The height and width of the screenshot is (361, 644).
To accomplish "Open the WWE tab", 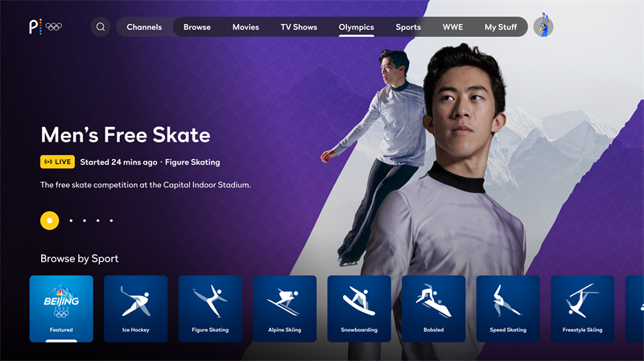I will click(452, 27).
